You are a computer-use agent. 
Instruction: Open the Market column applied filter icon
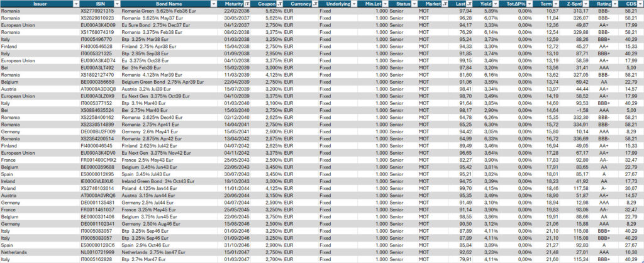445,4
